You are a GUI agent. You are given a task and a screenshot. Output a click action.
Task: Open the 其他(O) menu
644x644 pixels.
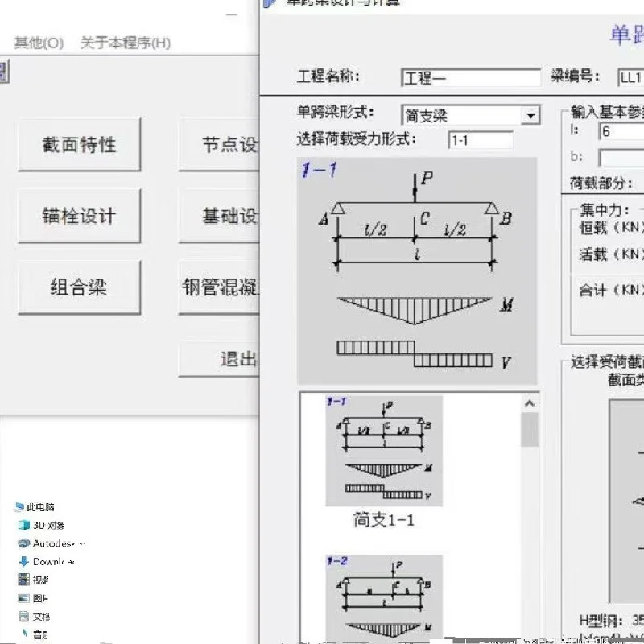(x=39, y=43)
